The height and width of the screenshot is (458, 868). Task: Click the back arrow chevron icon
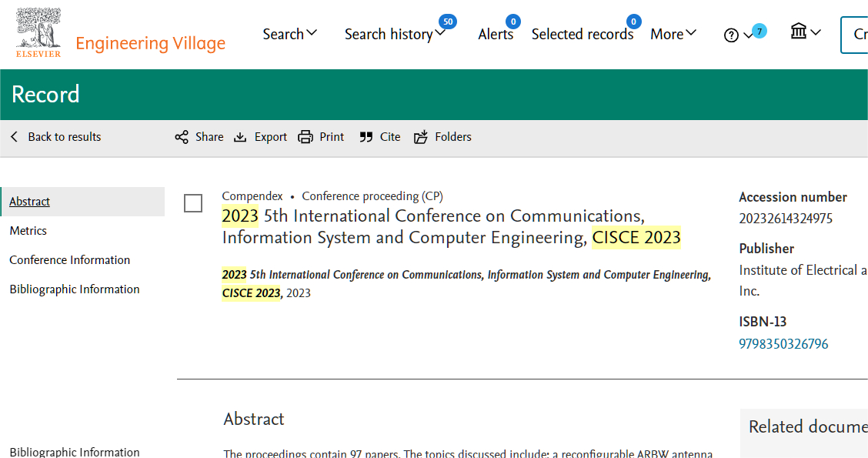15,137
